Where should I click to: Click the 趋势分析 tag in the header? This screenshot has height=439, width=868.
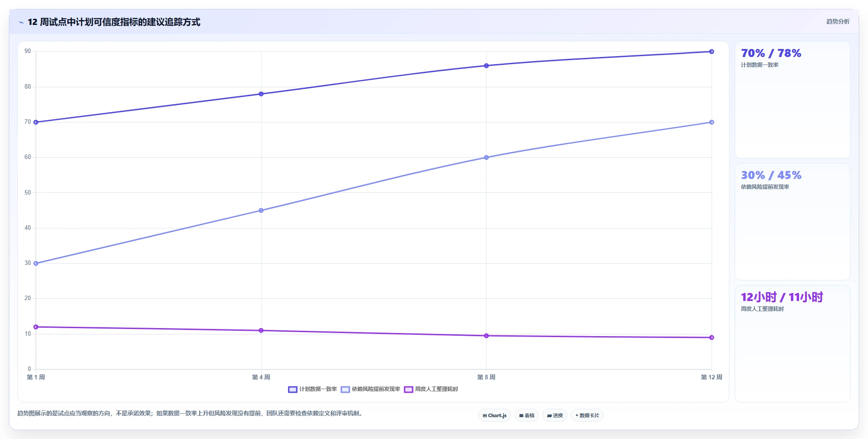(x=838, y=21)
